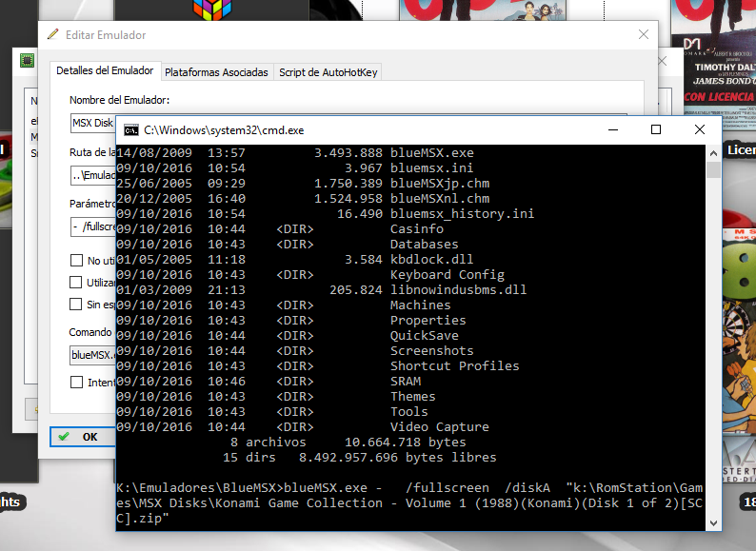The height and width of the screenshot is (551, 756).
Task: Click the libnowindusbms.dll entry
Action: pyautogui.click(x=458, y=289)
